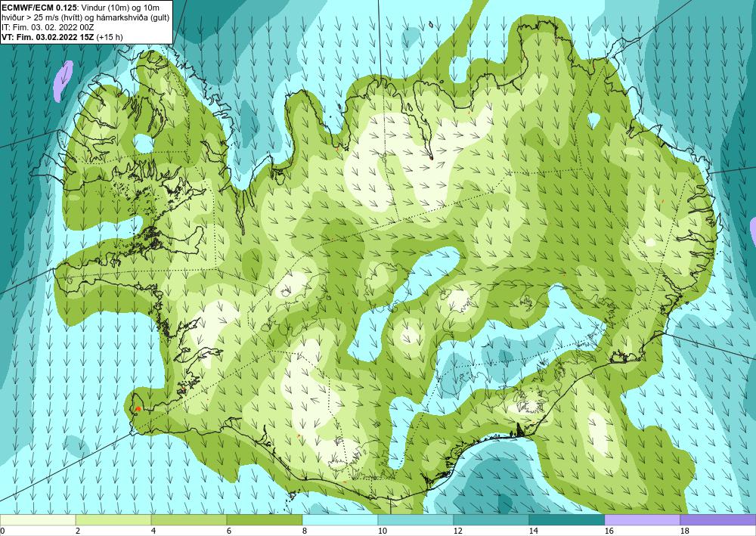Click the legend label '18'
The image size is (756, 536).
point(684,531)
